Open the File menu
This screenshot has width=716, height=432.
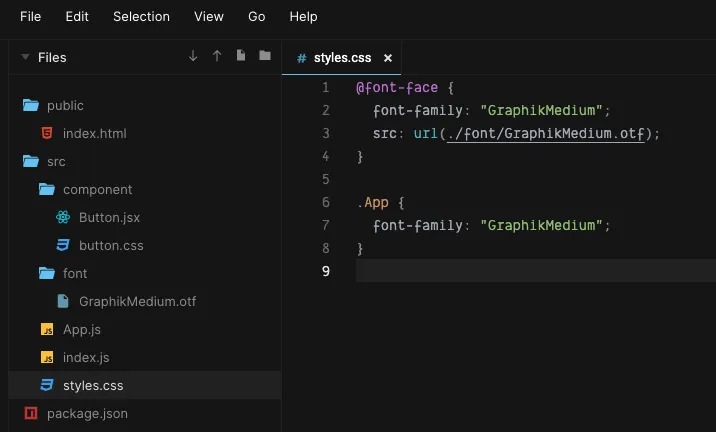pyautogui.click(x=31, y=17)
